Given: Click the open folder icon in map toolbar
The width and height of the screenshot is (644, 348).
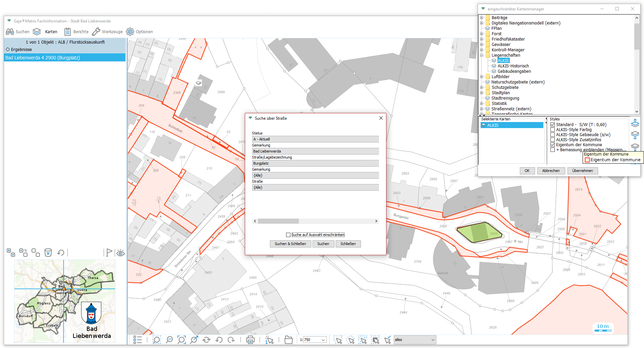Looking at the screenshot, I should pos(288,340).
